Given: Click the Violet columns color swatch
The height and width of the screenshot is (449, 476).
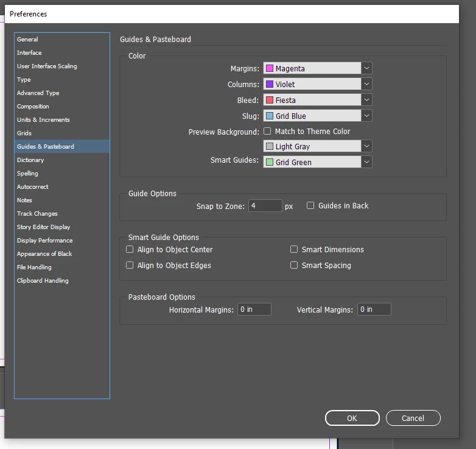Looking at the screenshot, I should (x=270, y=84).
